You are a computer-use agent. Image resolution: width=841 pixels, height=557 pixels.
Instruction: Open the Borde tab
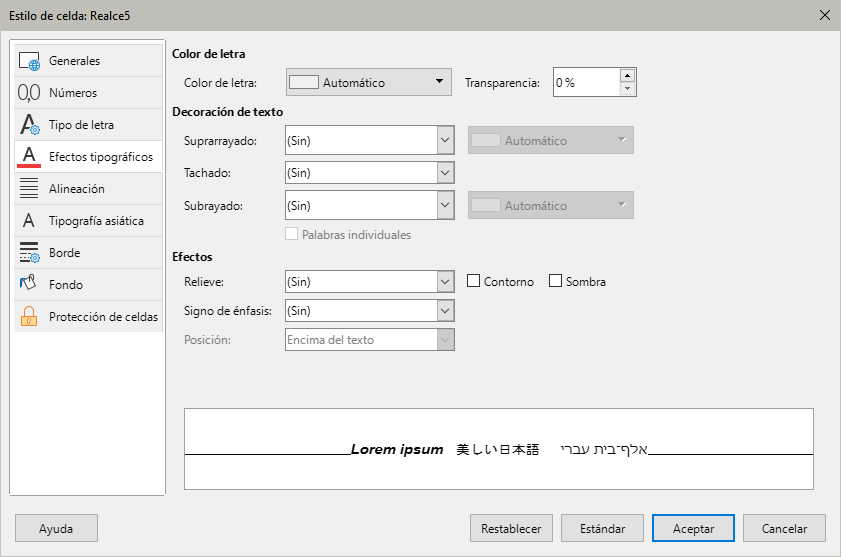tap(88, 252)
